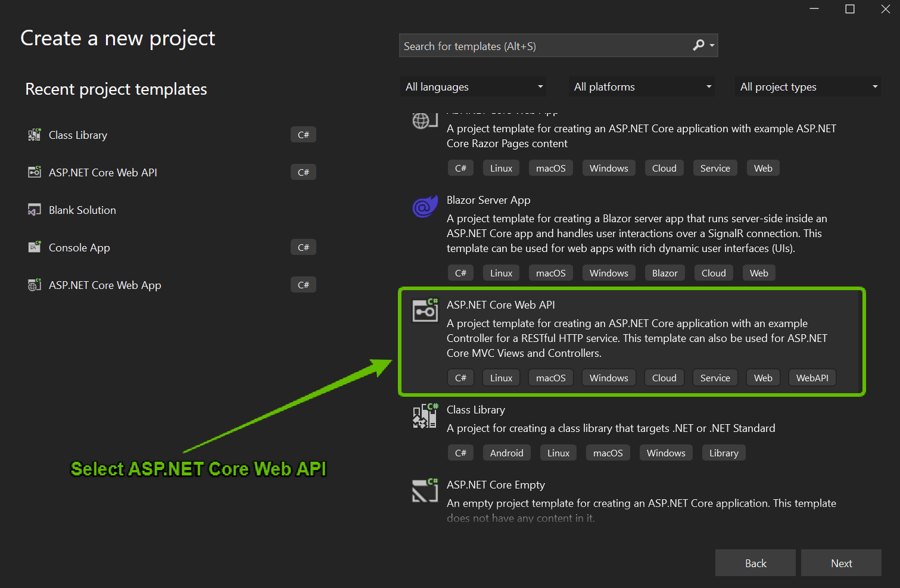Viewport: 900px width, 588px height.
Task: Click the C# badge beside Console App
Action: coord(303,247)
